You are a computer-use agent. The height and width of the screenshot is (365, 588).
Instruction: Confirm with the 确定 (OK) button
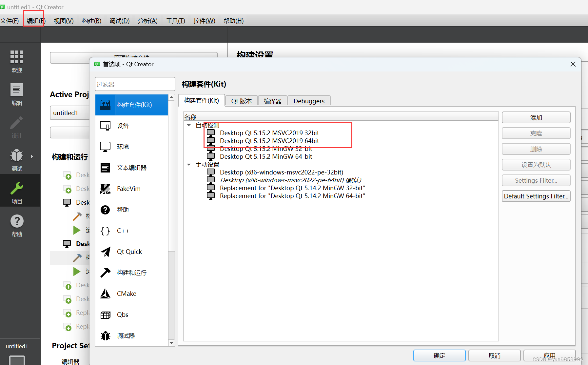pos(439,355)
